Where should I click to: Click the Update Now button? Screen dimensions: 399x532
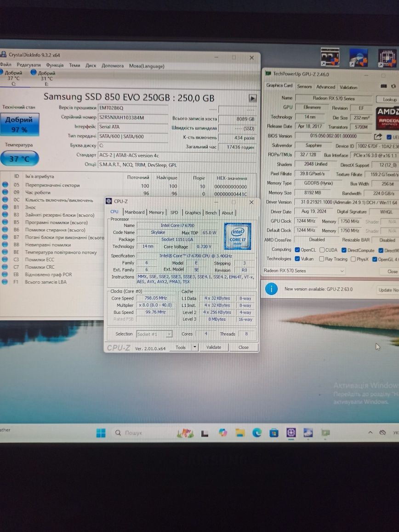tap(388, 290)
